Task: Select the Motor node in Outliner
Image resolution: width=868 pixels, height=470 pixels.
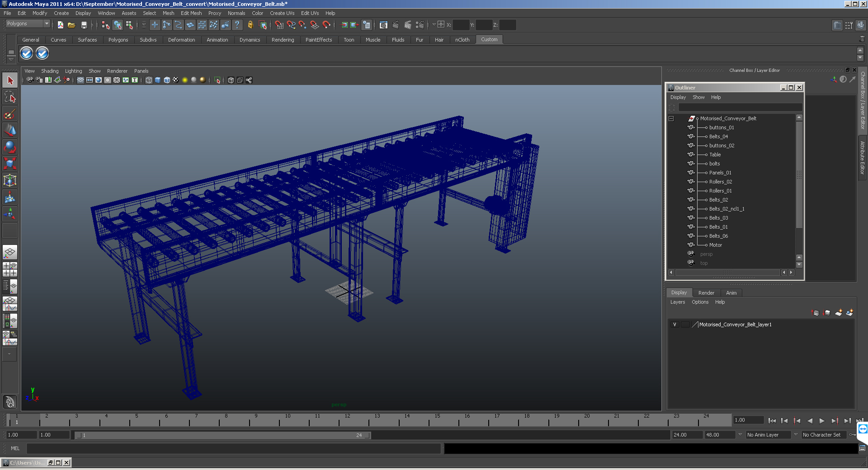Action: [715, 245]
